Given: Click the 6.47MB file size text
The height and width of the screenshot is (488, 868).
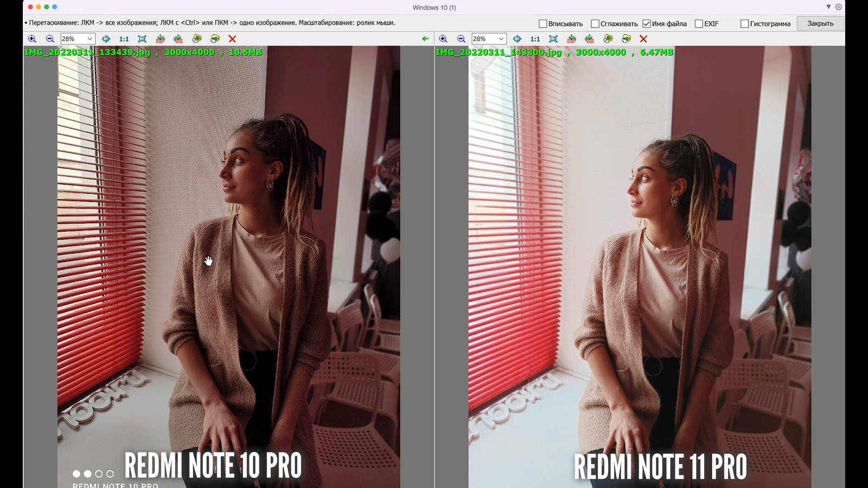Looking at the screenshot, I should pos(656,53).
